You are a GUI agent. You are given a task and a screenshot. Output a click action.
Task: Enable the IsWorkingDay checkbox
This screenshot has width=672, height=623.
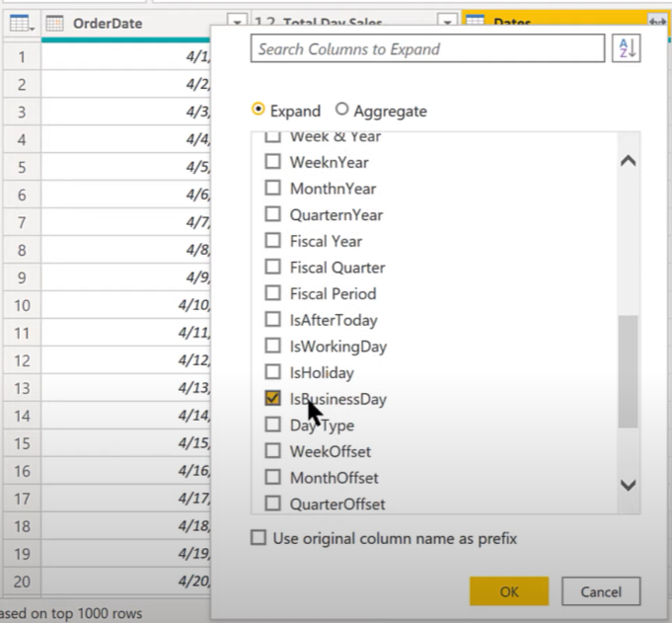272,346
